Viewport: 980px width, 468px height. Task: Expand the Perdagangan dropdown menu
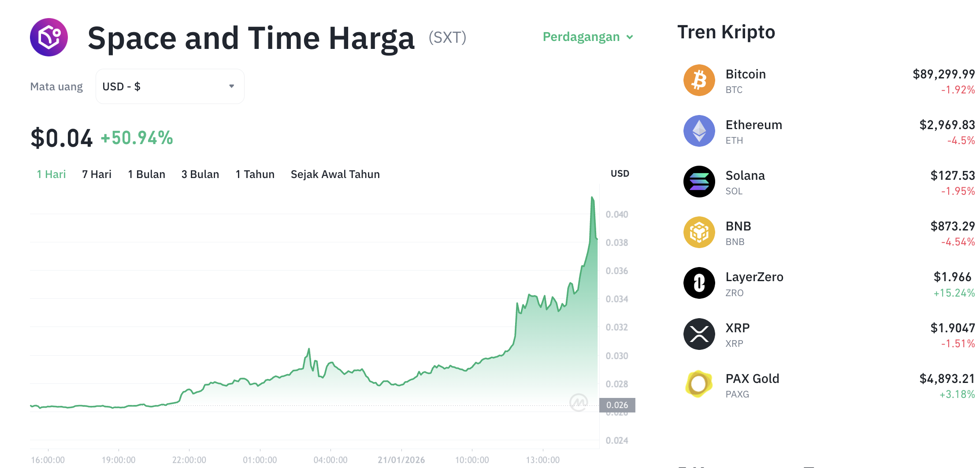(x=587, y=37)
